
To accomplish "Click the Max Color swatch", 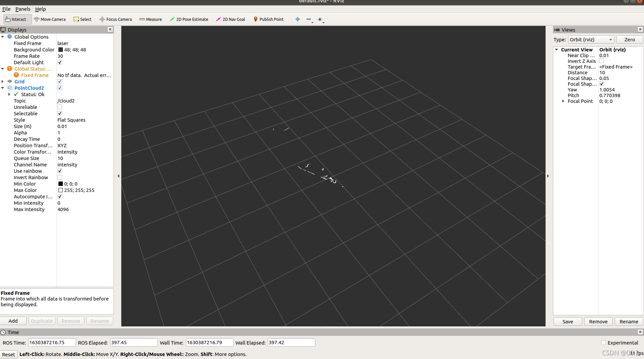I will coord(61,190).
